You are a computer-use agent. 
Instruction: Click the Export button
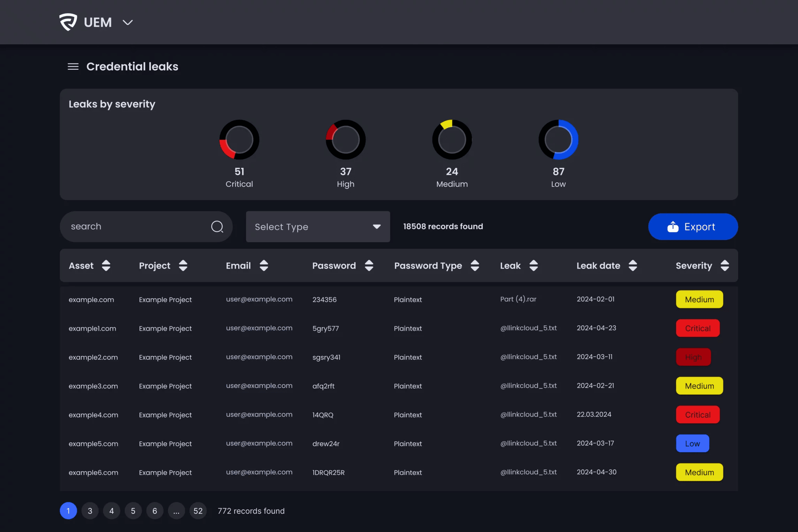[693, 226]
